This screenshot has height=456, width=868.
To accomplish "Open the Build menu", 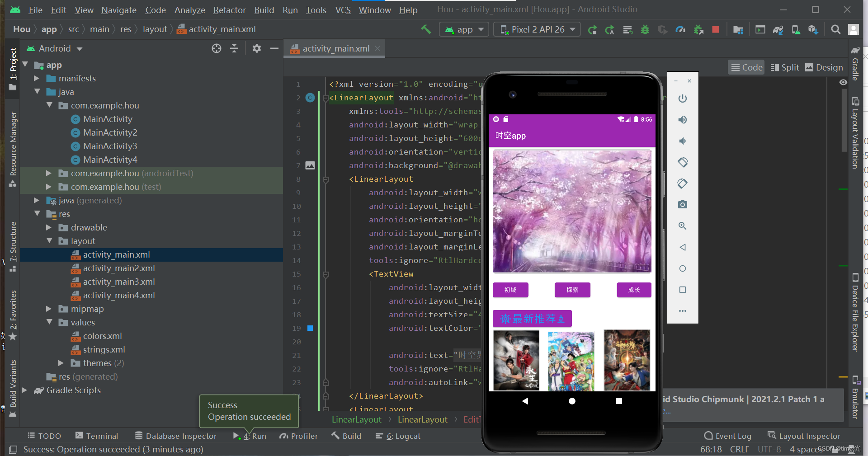I will click(264, 10).
